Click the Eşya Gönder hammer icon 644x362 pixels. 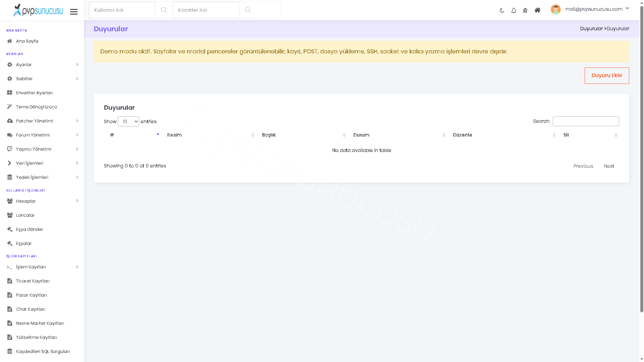[10, 229]
